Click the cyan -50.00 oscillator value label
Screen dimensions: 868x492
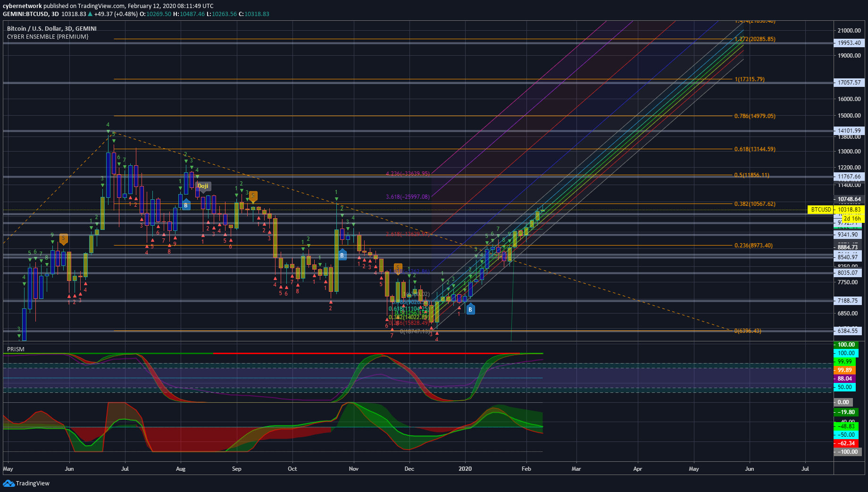(847, 435)
